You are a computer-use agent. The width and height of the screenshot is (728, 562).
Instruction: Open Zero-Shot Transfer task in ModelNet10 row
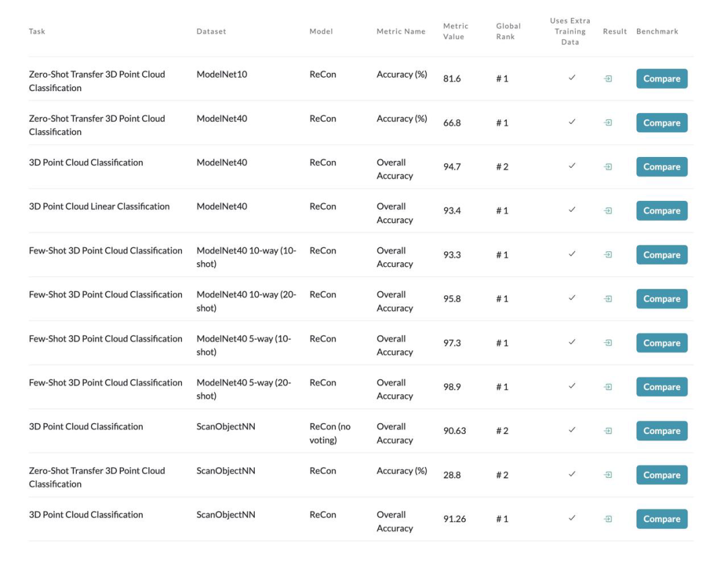(96, 81)
